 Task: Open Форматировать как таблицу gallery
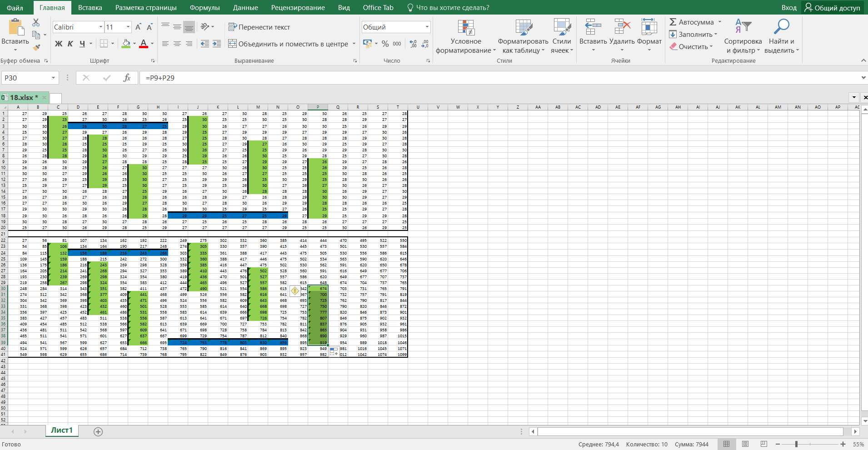[x=523, y=36]
